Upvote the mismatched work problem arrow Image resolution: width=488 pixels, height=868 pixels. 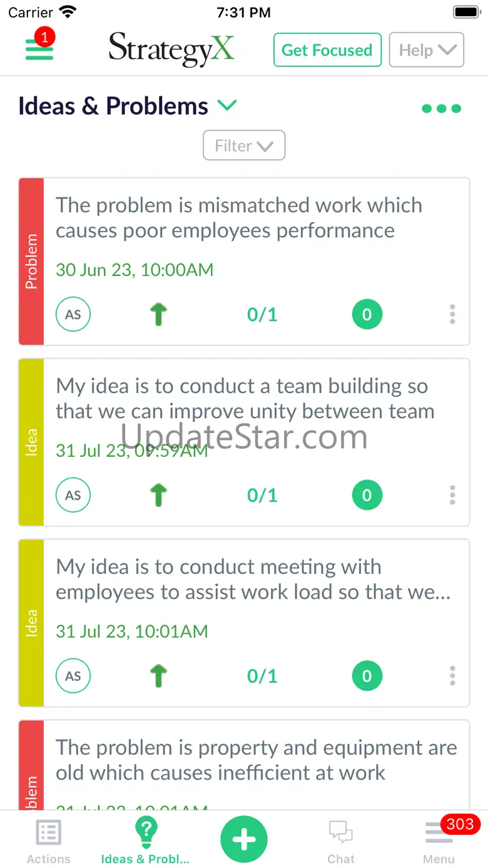click(x=159, y=314)
